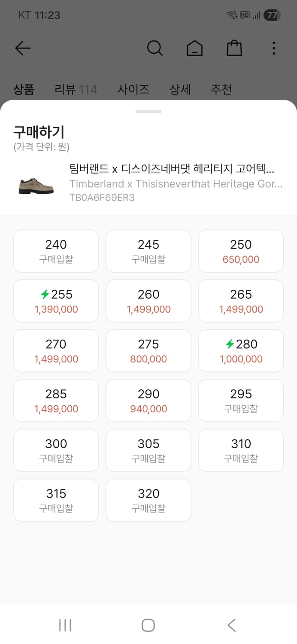Screen dimensions: 297x644
Task: Open the shopping bag icon
Action: tap(234, 48)
